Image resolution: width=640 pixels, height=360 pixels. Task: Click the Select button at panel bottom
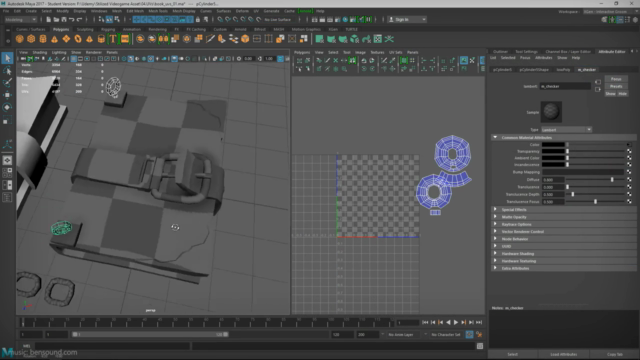[x=513, y=354]
